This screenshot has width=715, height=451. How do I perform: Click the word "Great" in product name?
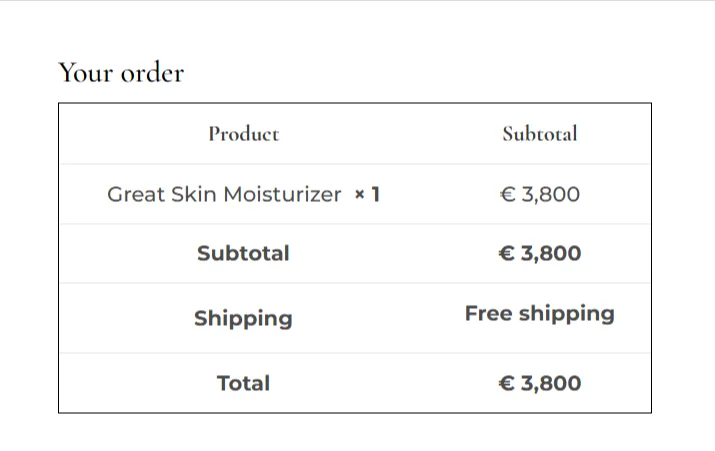tap(134, 194)
